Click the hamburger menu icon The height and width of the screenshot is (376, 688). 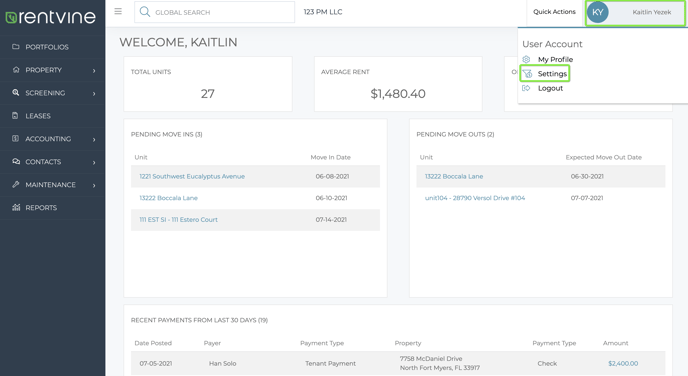(118, 11)
